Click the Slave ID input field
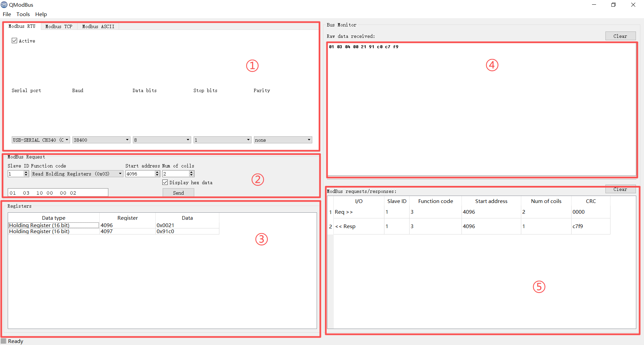 [16, 174]
